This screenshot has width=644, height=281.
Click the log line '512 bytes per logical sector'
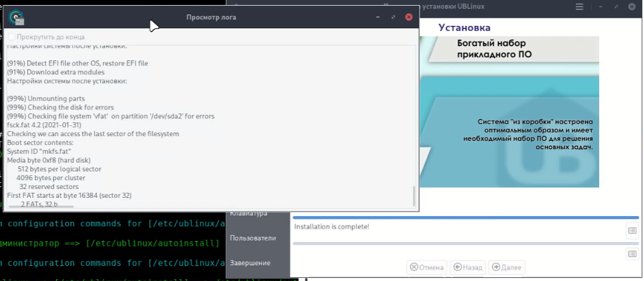click(x=59, y=169)
